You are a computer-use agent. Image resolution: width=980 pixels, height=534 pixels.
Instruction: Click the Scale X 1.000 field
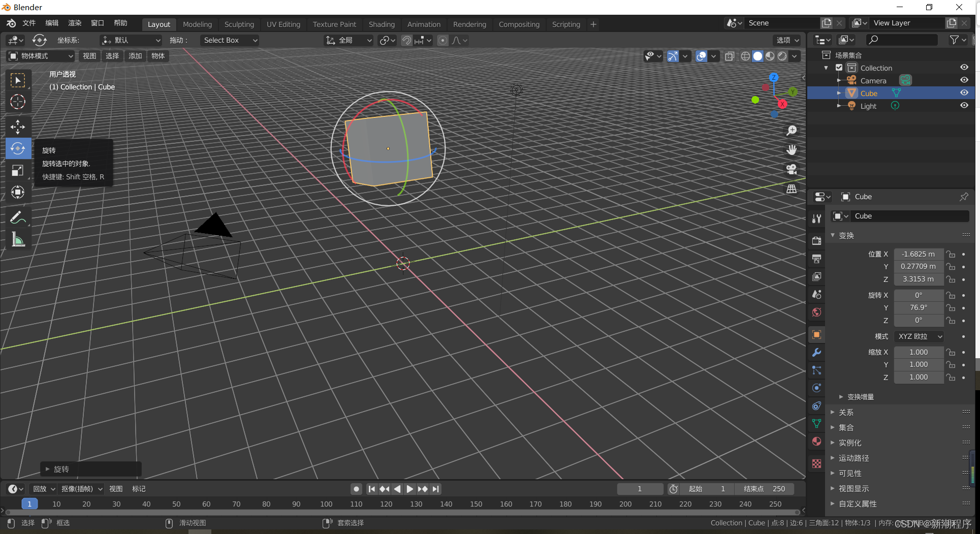pos(919,352)
